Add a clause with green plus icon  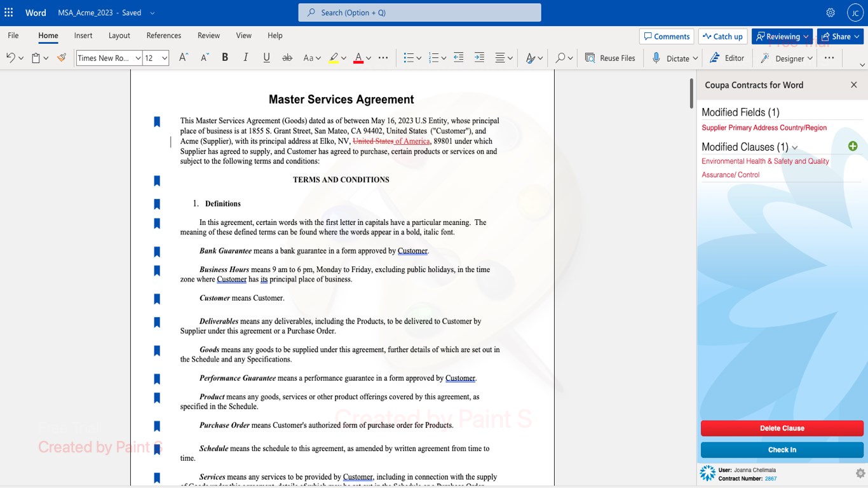click(853, 146)
